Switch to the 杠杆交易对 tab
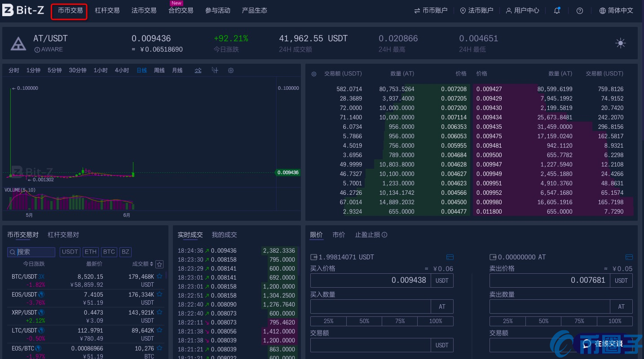The width and height of the screenshot is (644, 359). [x=63, y=235]
